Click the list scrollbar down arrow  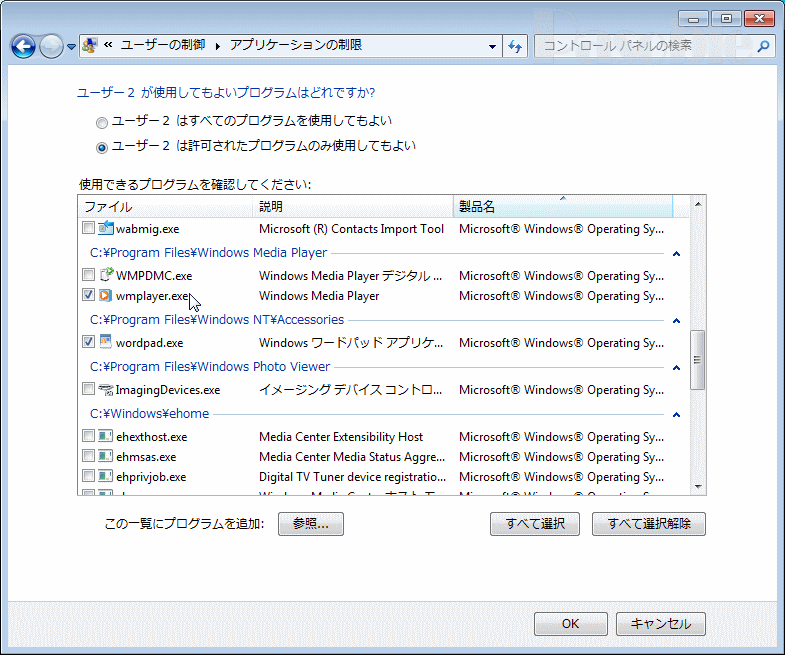698,486
